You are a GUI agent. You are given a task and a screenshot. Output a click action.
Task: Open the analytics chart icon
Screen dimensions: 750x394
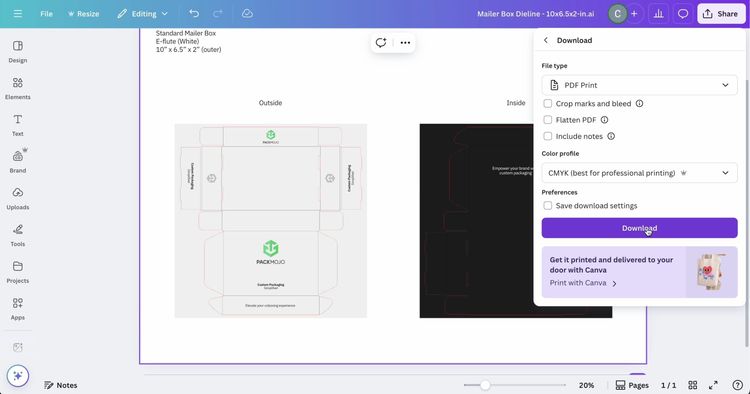click(659, 14)
